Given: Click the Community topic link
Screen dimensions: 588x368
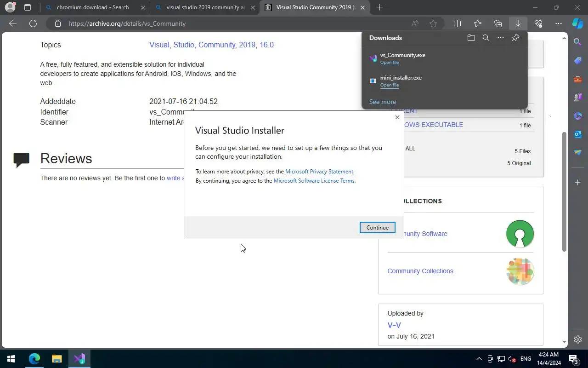Looking at the screenshot, I should (217, 45).
